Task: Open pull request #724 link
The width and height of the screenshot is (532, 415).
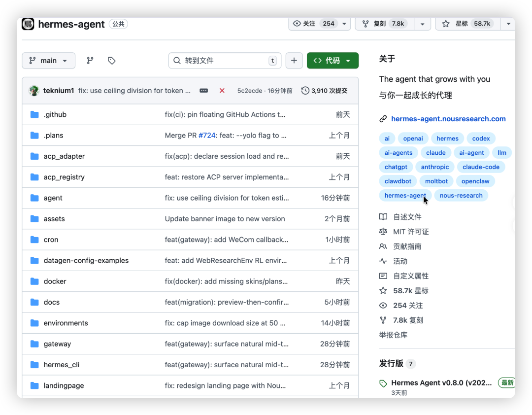Action: pyautogui.click(x=207, y=136)
